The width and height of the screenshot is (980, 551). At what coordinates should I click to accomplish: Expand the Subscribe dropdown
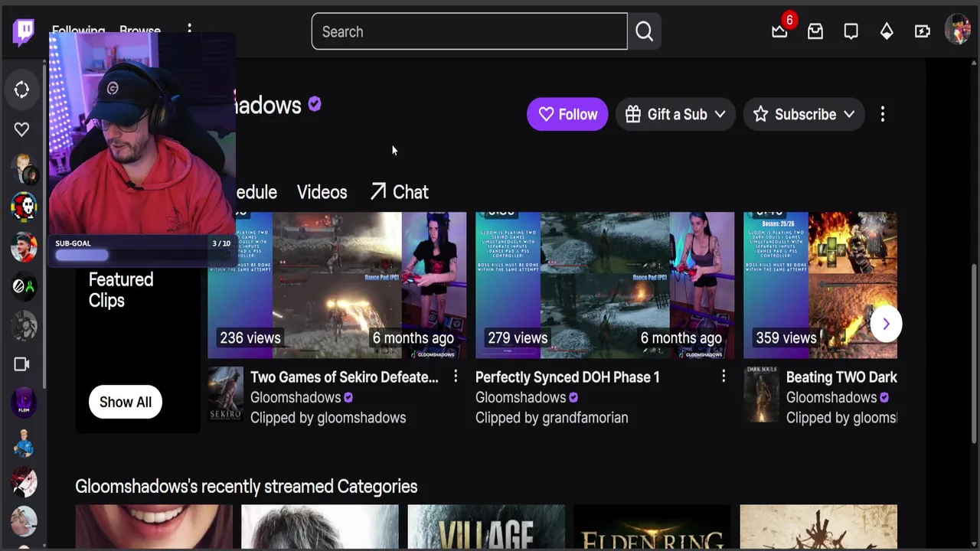804,114
